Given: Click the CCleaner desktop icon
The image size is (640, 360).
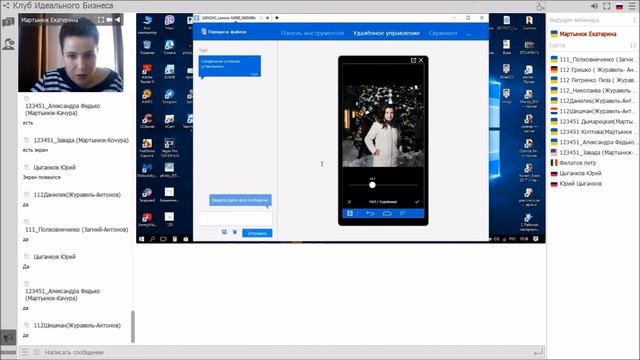Looking at the screenshot, I should tap(147, 121).
